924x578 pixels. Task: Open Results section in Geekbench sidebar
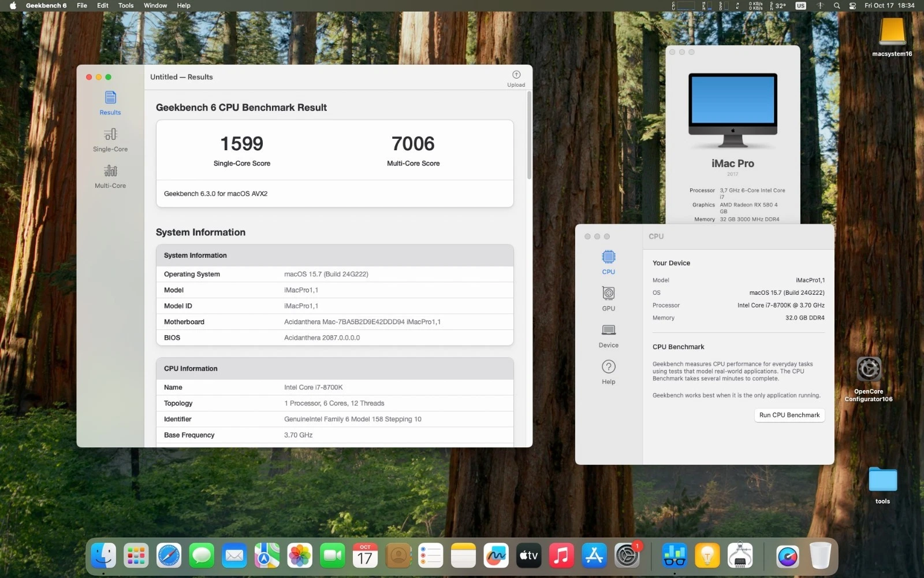tap(110, 103)
